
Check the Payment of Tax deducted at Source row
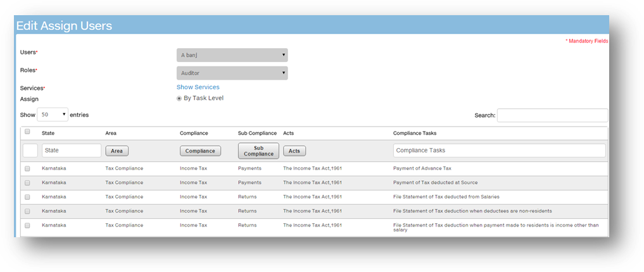[x=27, y=183]
